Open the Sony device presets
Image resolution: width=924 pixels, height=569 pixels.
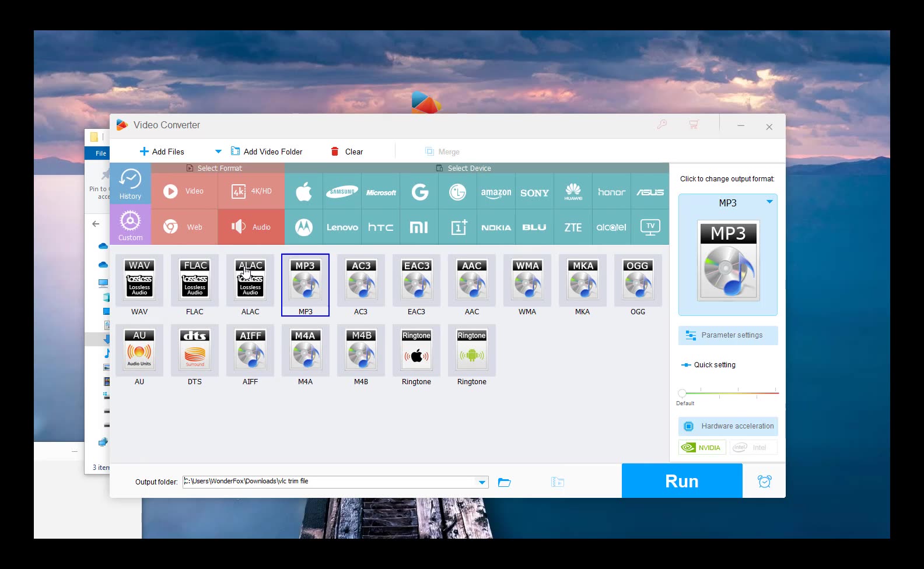point(535,191)
